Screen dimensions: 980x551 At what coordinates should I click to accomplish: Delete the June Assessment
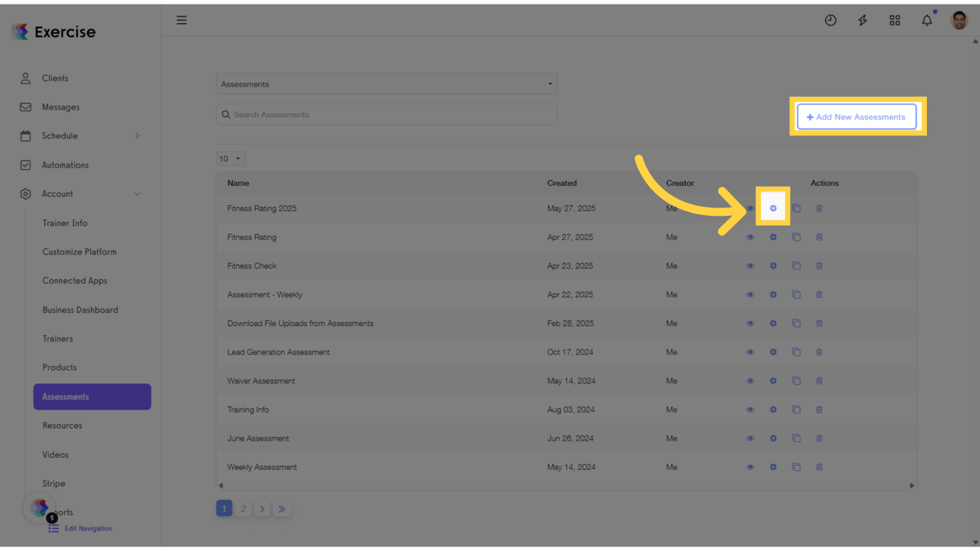[819, 438]
